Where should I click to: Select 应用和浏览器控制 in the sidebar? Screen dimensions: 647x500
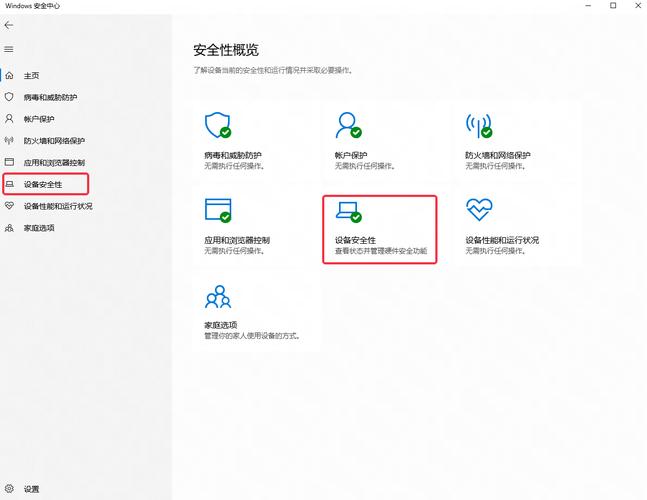(x=54, y=163)
